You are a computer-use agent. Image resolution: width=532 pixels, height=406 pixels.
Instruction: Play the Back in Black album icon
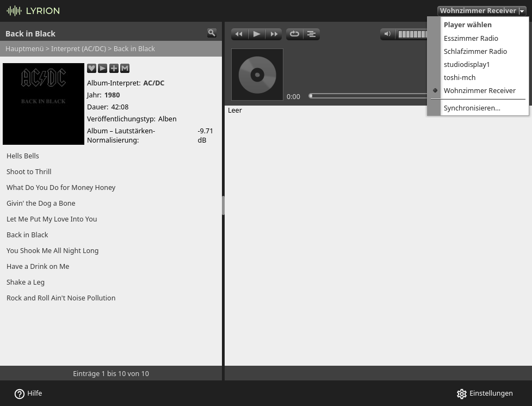click(x=103, y=68)
